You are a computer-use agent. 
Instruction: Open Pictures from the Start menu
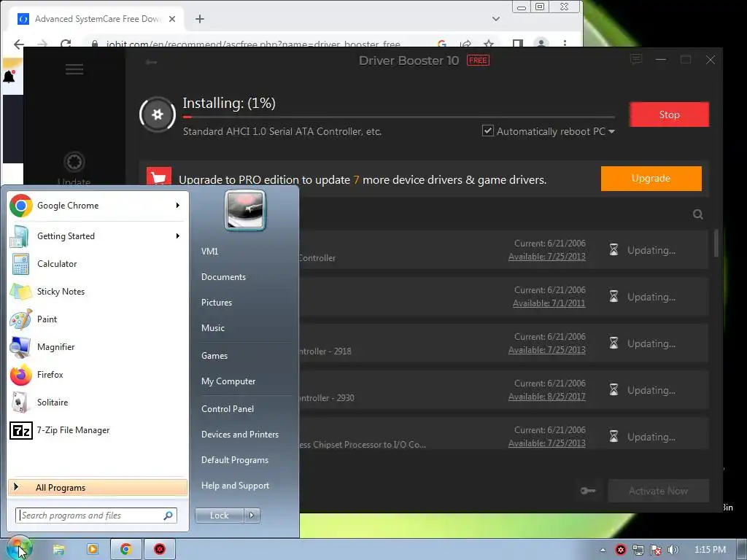click(216, 303)
